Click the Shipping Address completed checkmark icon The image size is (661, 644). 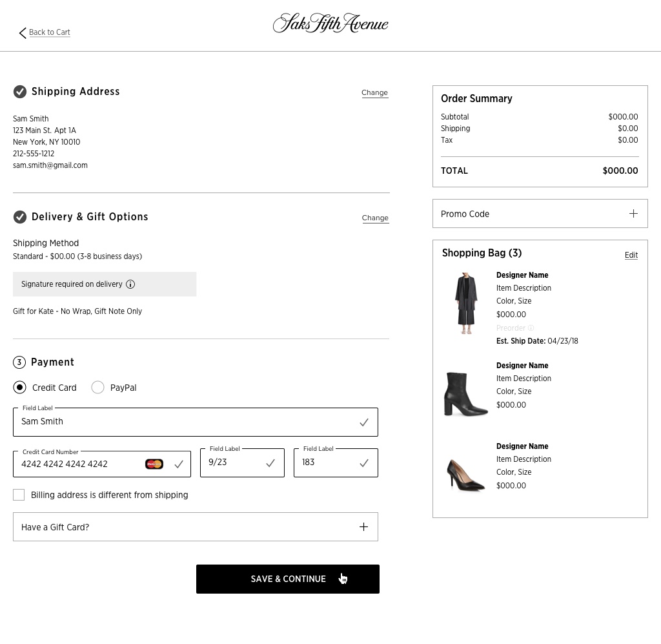pyautogui.click(x=20, y=92)
